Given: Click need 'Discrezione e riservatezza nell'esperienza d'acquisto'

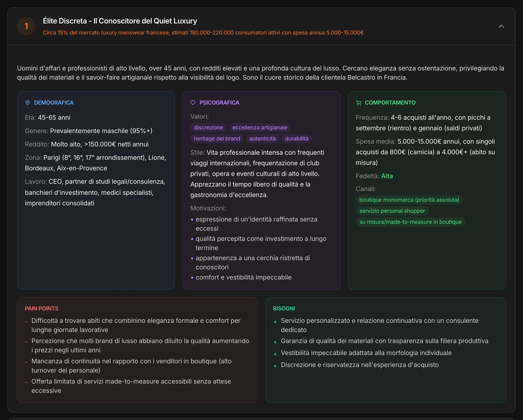Looking at the screenshot, I should tap(360, 365).
